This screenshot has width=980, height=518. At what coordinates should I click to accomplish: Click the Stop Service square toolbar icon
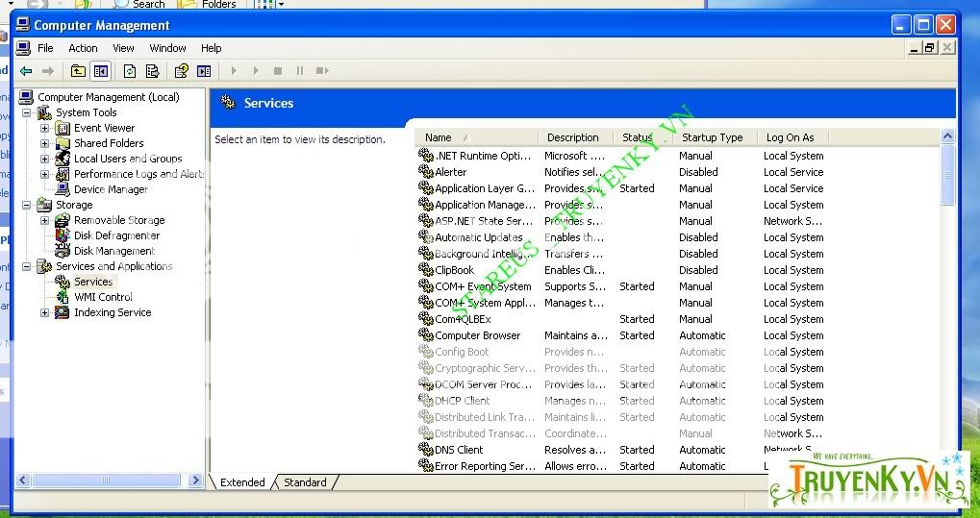point(278,71)
